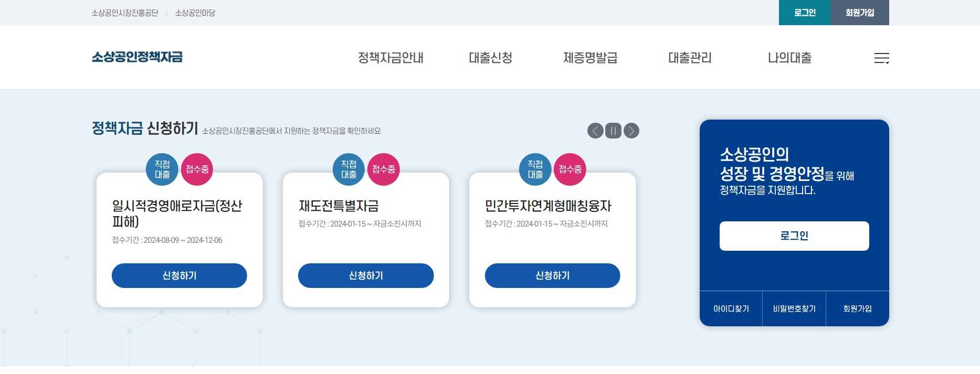Screen dimensions: 980x374
Task: Click 접수중 badge on 일시적경영애로자금 card
Action: (x=197, y=169)
